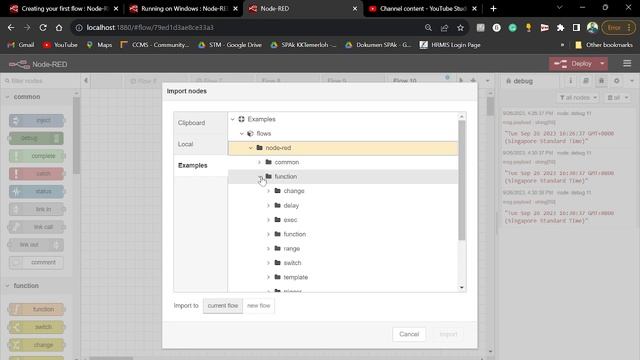Add a new flow tab plus icon
The height and width of the screenshot is (360, 640).
[x=473, y=80]
